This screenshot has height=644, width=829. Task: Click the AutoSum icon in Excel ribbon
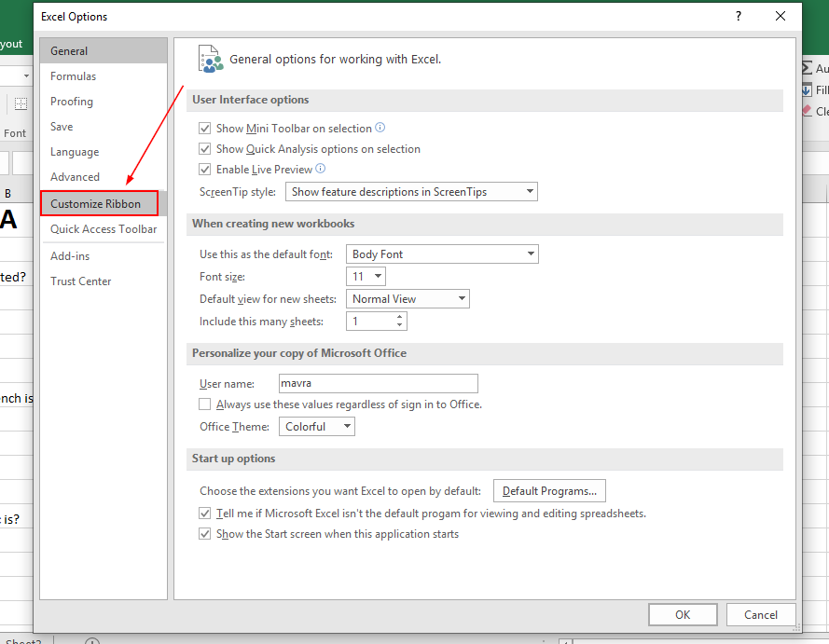(807, 68)
